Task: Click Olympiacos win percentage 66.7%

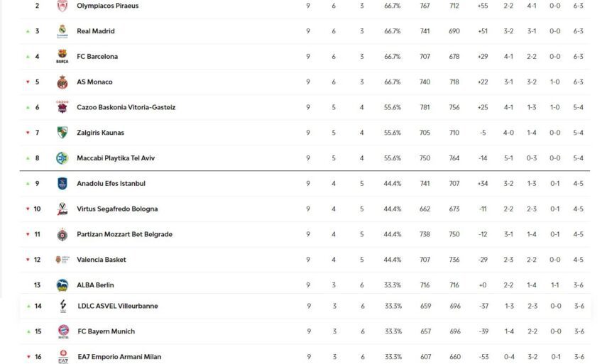Action: (x=393, y=6)
